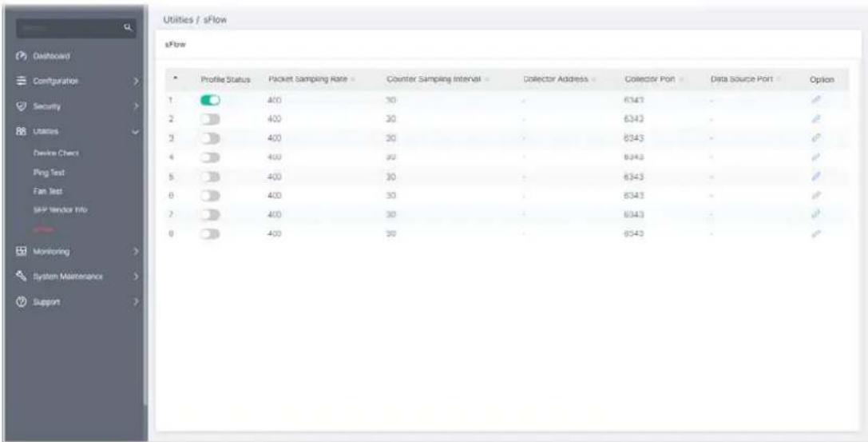Click the Configuration sliders icon

pos(22,81)
